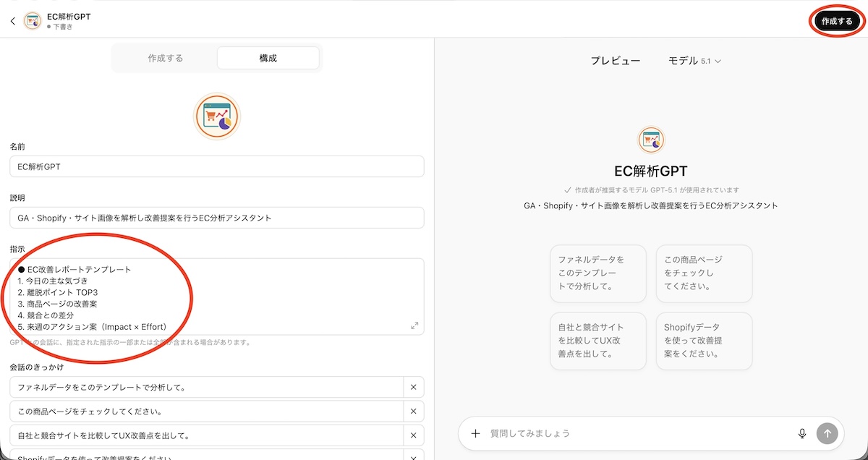The image size is (868, 460).
Task: Click the EC解析GPT avatar in the header
Action: (x=32, y=20)
